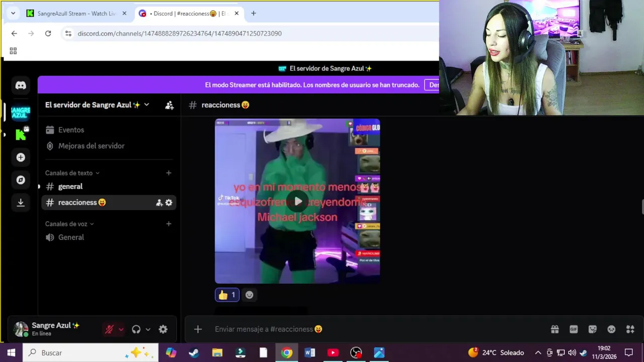Open Steam from the taskbar
The image size is (644, 362).
(x=194, y=352)
